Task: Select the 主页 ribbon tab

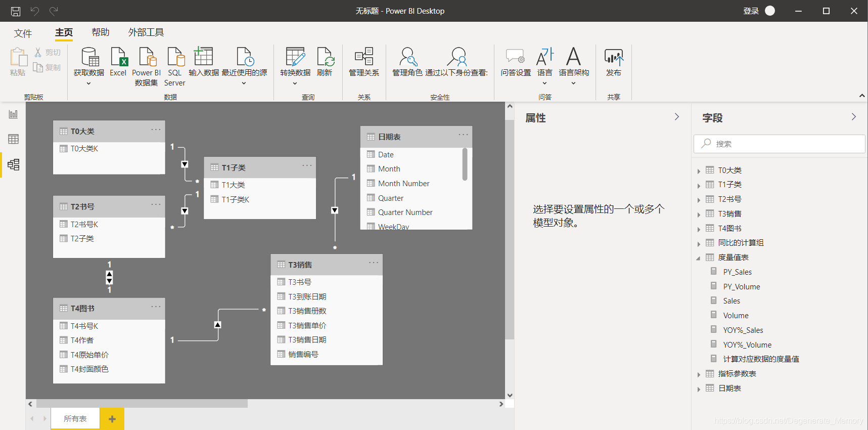Action: click(64, 32)
